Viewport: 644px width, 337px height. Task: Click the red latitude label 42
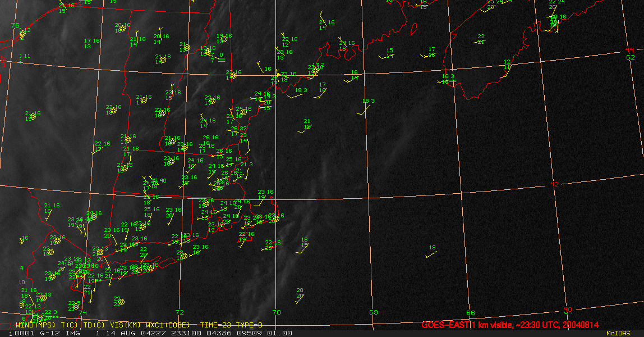coord(554,184)
